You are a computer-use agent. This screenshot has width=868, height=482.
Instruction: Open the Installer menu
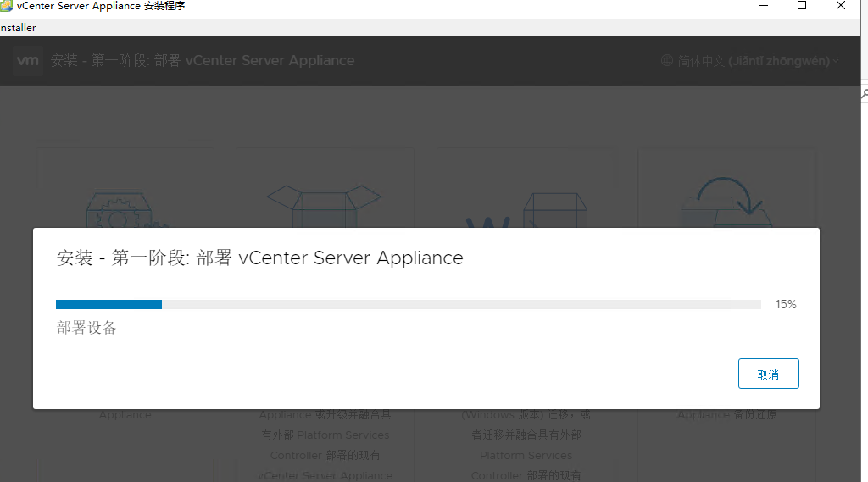coord(17,28)
